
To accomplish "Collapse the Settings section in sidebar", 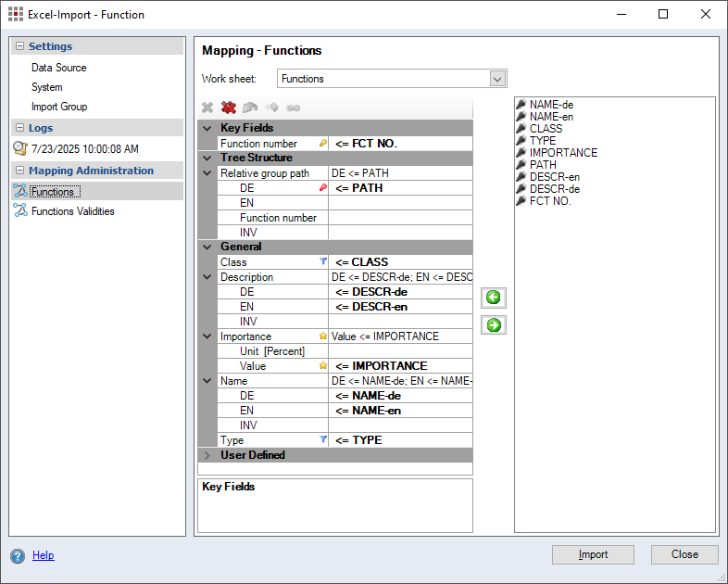I will [x=19, y=46].
